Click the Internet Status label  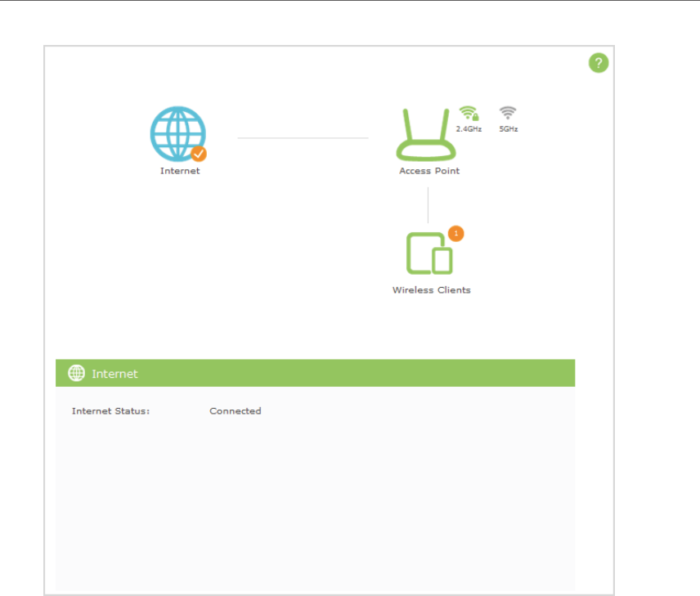pos(110,411)
